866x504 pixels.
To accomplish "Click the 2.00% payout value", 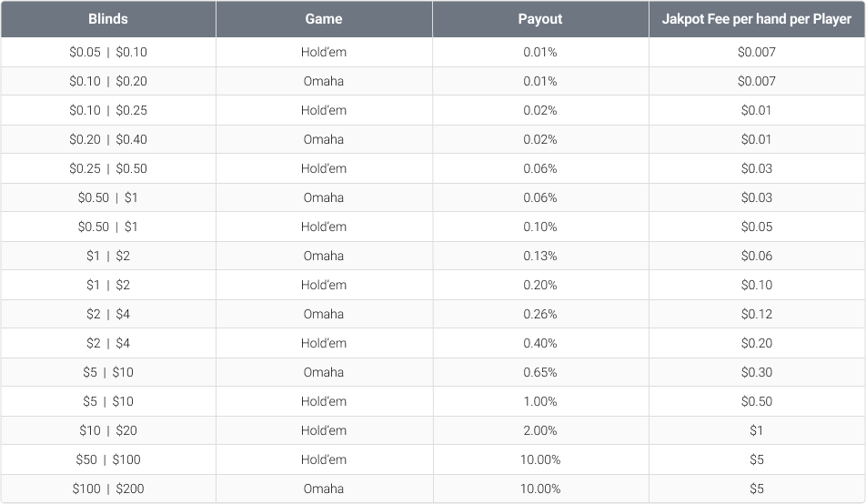I will tap(540, 430).
